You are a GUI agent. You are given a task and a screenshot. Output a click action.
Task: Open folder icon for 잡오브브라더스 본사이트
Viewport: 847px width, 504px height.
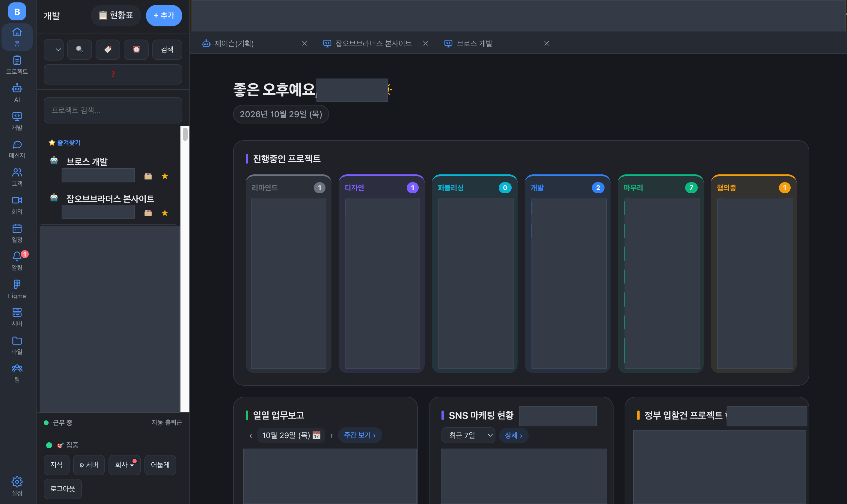pos(148,213)
